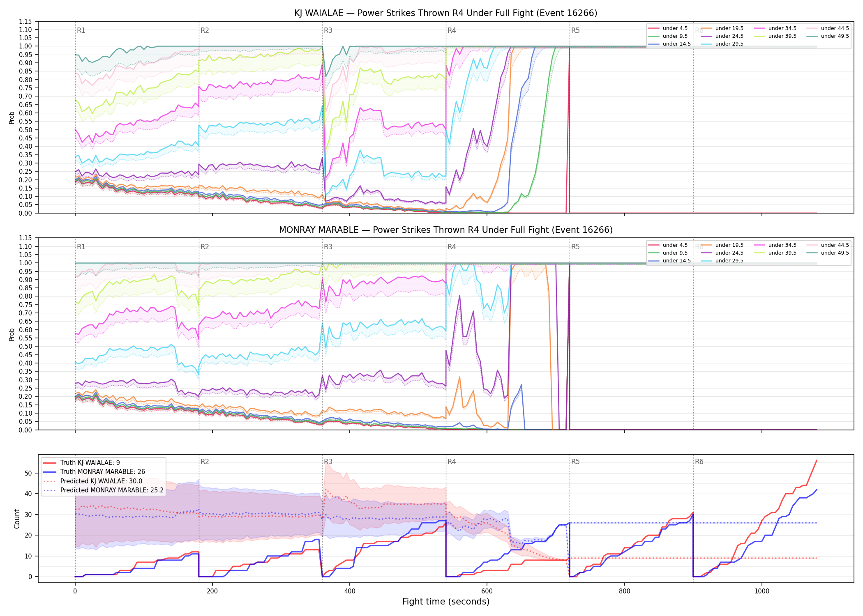Click the 'Prob' y-axis label of KJ WAIALAE chart
Viewport: 863px width, 616px height.
pyautogui.click(x=12, y=117)
